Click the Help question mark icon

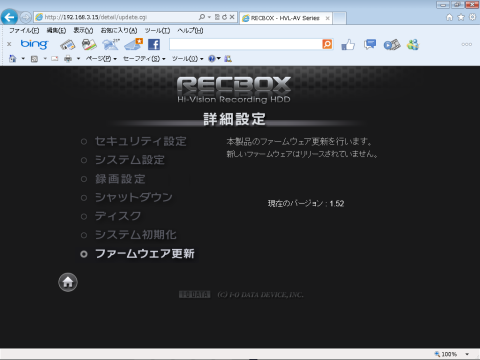pyautogui.click(x=212, y=59)
